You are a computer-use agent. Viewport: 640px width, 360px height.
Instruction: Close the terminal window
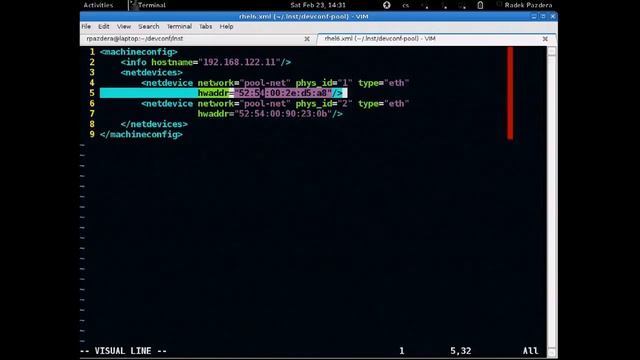553,16
